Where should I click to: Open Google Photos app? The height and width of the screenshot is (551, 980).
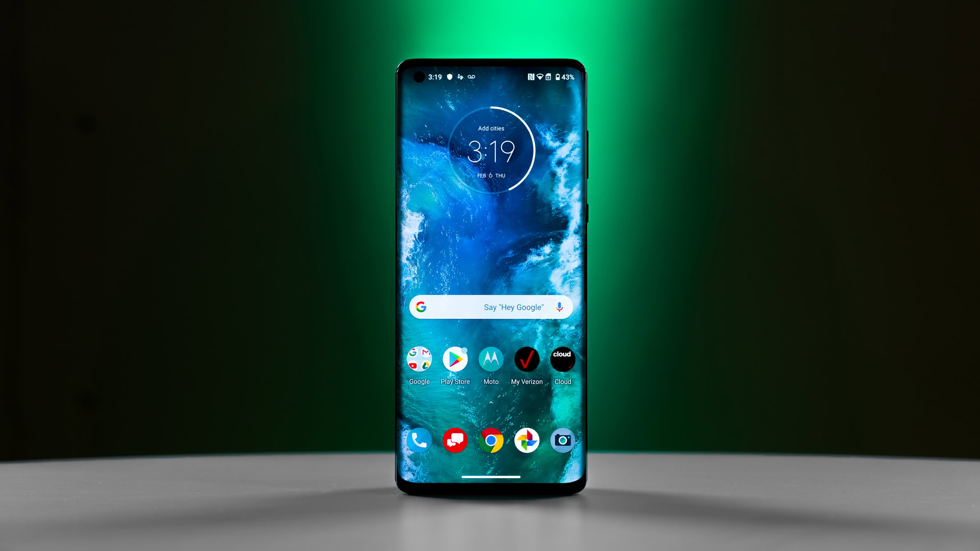pyautogui.click(x=526, y=441)
